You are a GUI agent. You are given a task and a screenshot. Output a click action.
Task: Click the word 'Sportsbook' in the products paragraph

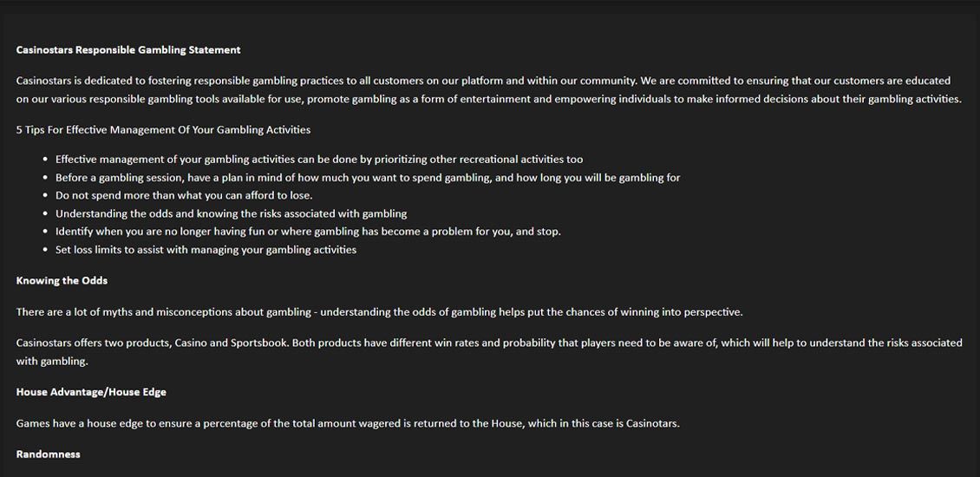pyautogui.click(x=258, y=343)
